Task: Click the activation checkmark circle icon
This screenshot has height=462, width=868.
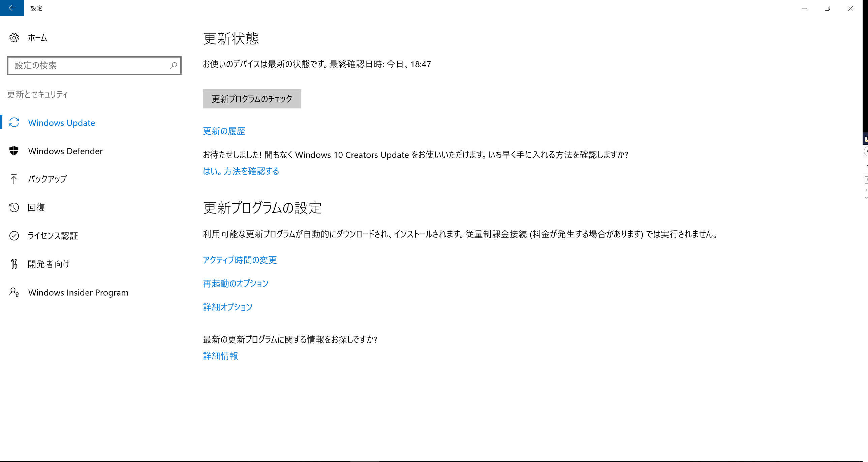Action: click(x=14, y=236)
